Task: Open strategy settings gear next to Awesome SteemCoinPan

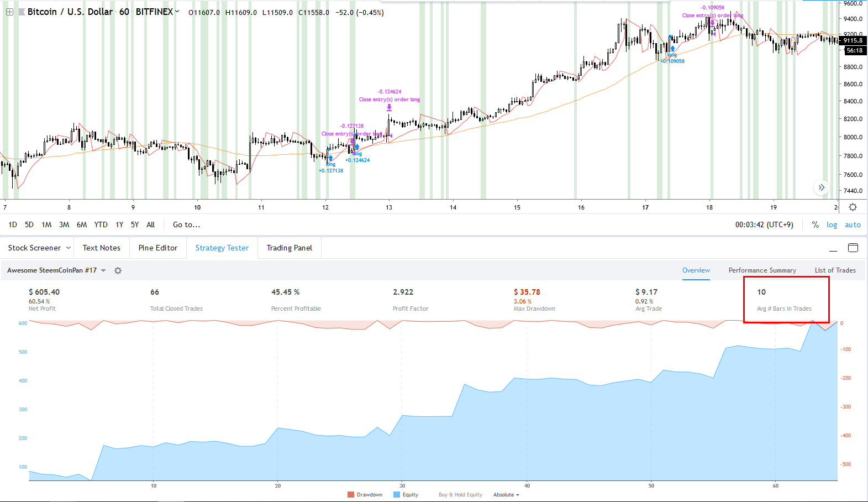Action: coord(118,270)
